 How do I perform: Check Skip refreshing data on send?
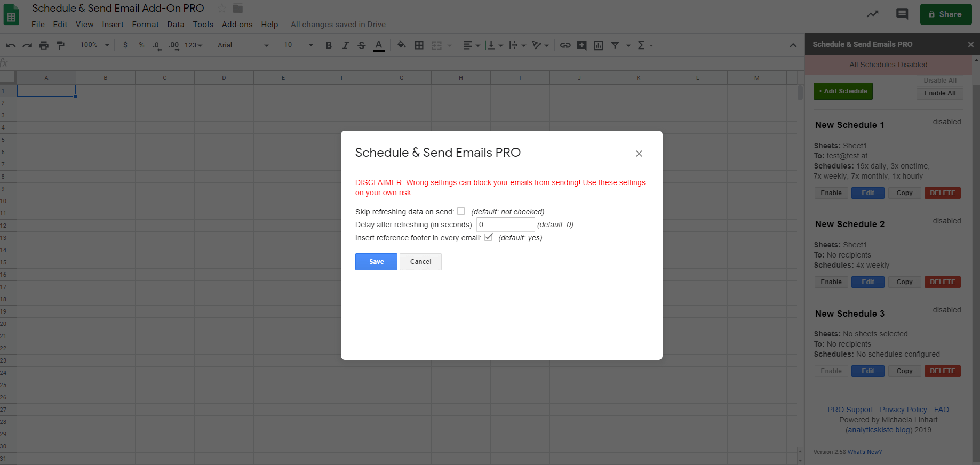click(461, 211)
